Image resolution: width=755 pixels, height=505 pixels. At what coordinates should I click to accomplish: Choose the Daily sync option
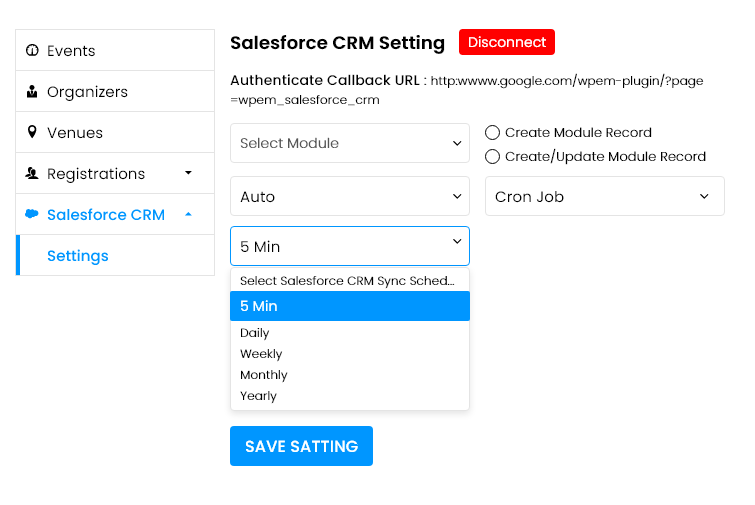350,333
